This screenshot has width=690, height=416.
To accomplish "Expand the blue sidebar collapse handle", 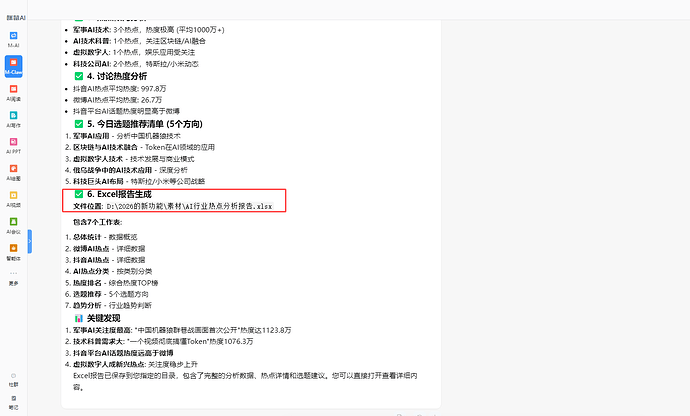I will (29, 241).
